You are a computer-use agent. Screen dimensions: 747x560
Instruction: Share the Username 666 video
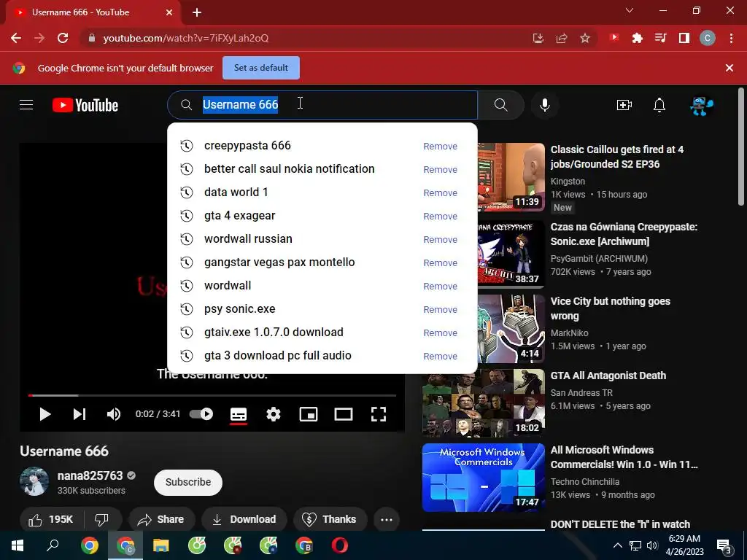(x=160, y=519)
